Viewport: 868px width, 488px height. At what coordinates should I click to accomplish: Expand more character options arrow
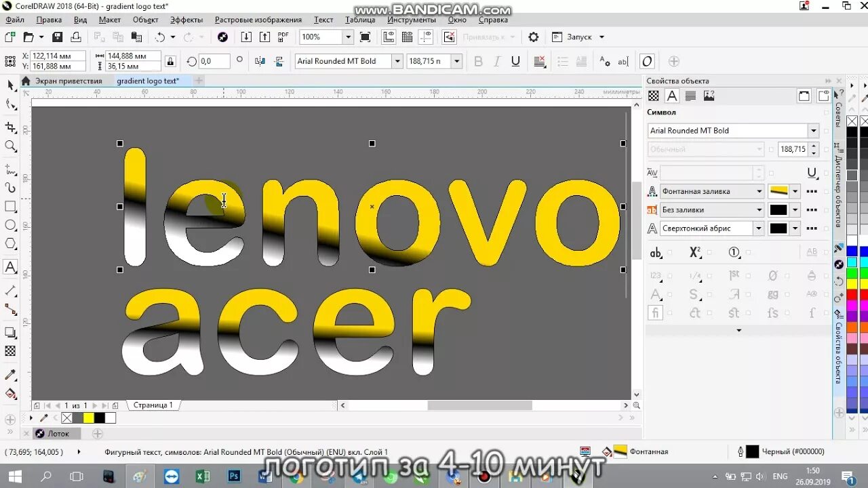(738, 331)
